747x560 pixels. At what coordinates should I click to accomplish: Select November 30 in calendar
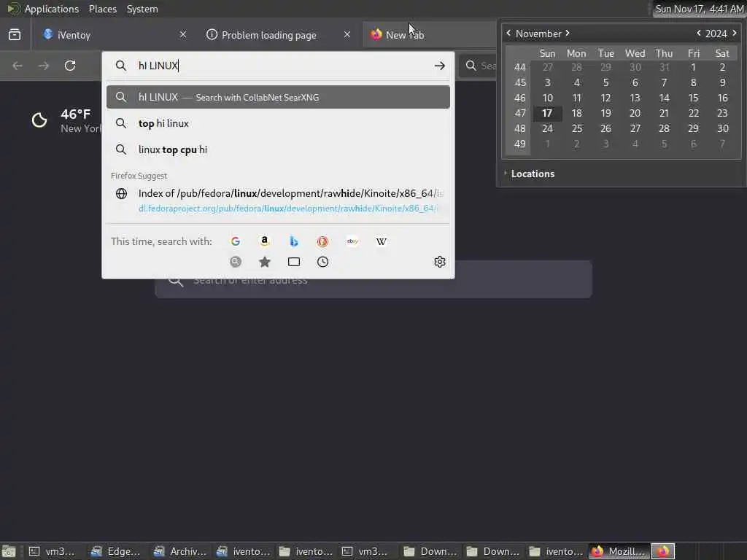pos(722,128)
